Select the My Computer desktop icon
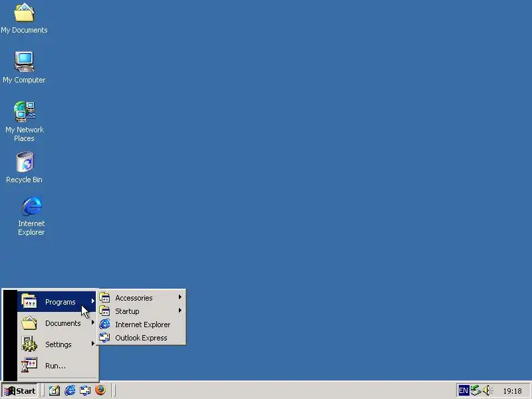The height and width of the screenshot is (399, 532). point(24,67)
